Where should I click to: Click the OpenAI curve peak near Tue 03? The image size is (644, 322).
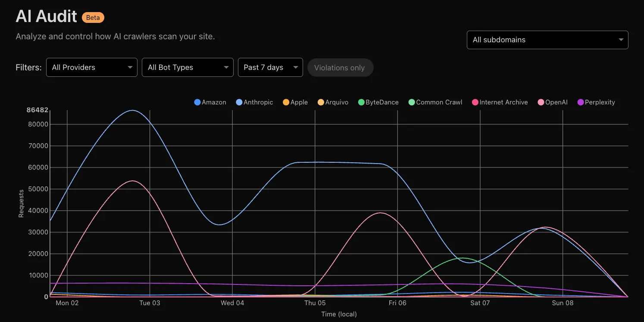(x=132, y=181)
